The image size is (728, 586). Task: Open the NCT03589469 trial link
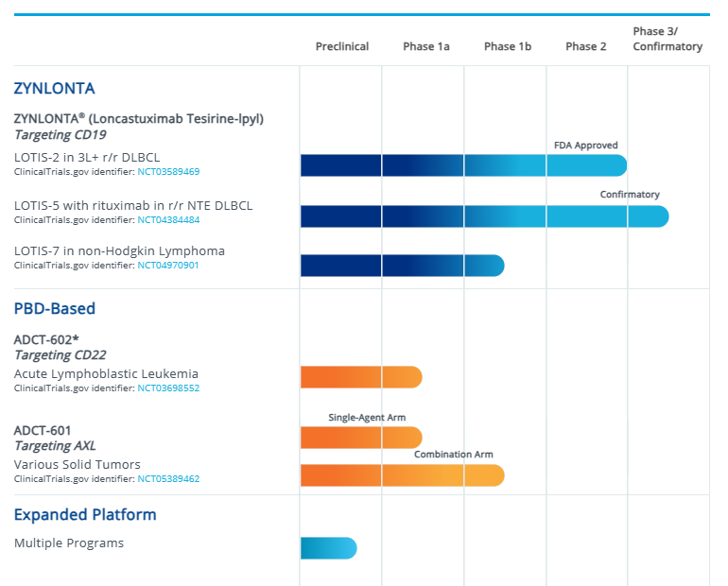coord(168,172)
